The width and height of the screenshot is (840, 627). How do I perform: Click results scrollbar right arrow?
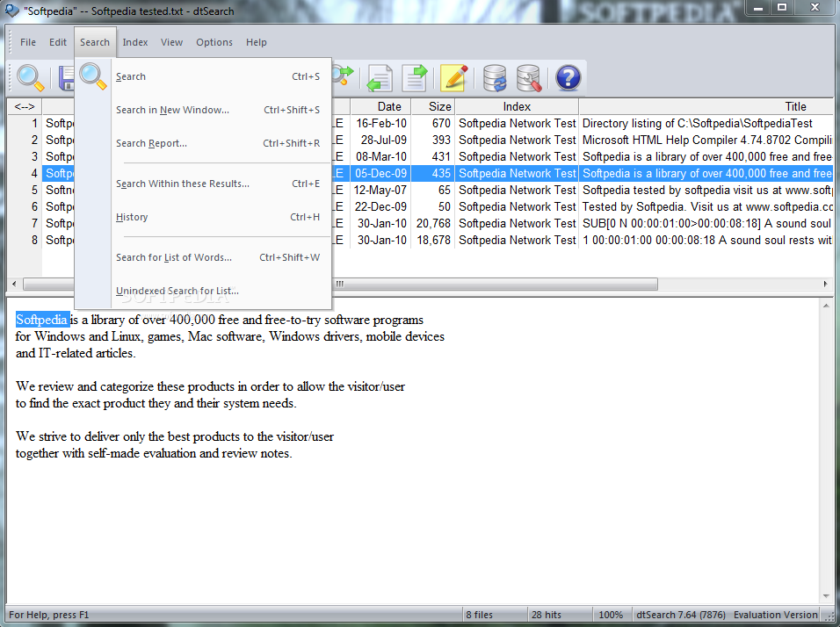pyautogui.click(x=825, y=284)
